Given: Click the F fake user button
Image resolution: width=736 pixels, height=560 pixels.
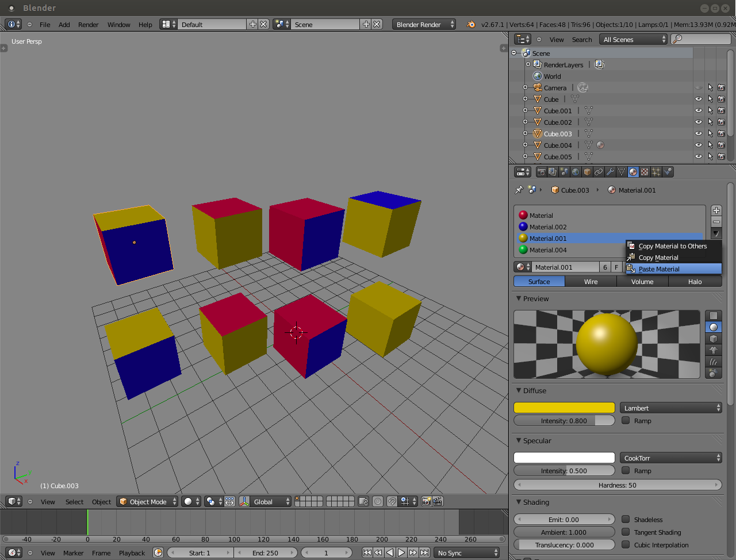Looking at the screenshot, I should click(616, 267).
